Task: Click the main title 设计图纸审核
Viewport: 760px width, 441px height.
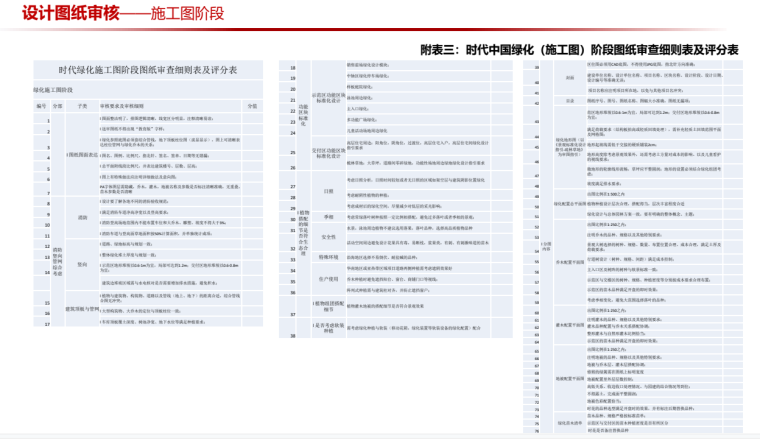Action: (61, 13)
